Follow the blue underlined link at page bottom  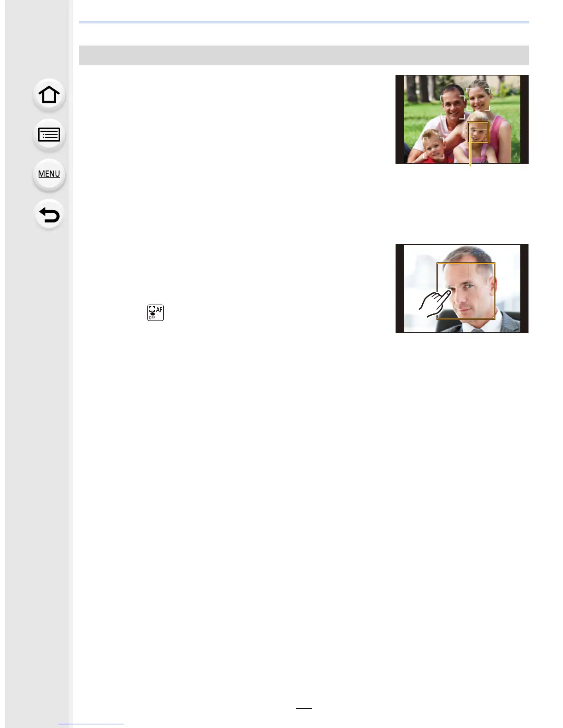point(91,723)
